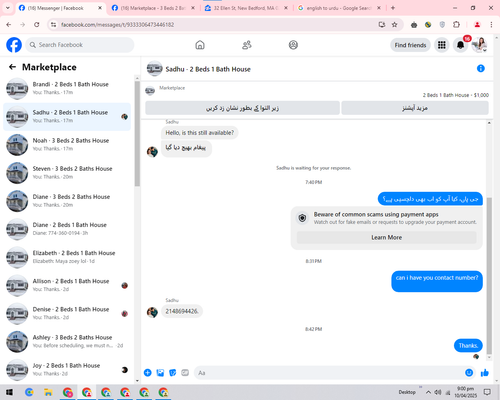Click the attach photo icon in composer
The image size is (500, 400).
[x=160, y=373]
